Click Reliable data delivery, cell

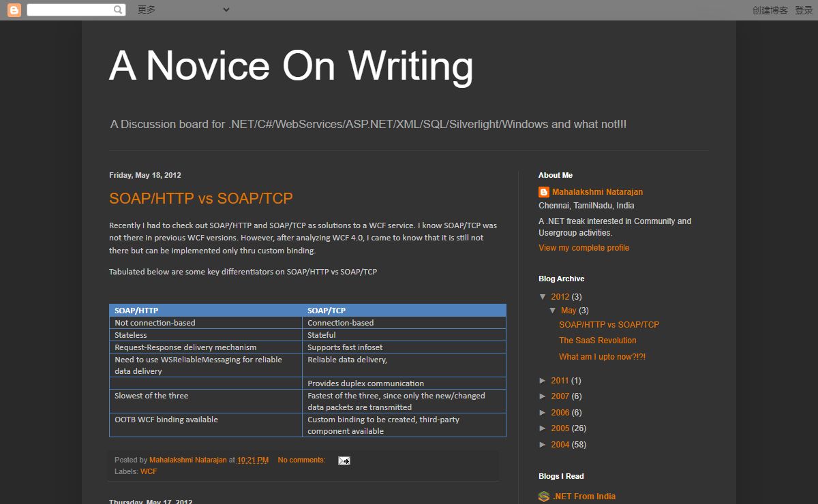[404, 365]
